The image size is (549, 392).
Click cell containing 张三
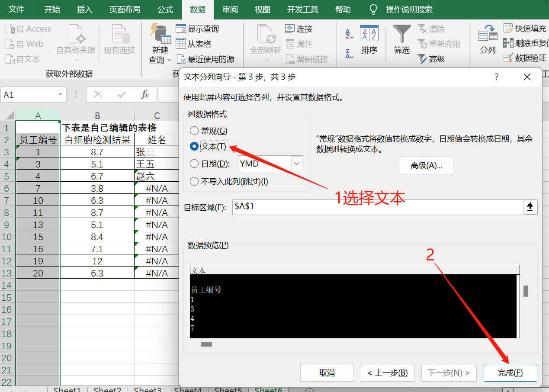157,152
